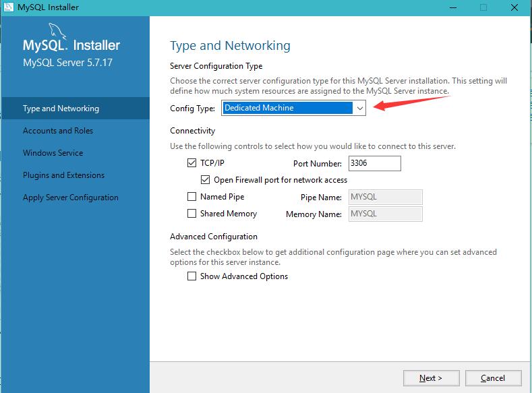This screenshot has width=532, height=393.
Task: Select Plugins and Extensions step
Action: click(63, 175)
